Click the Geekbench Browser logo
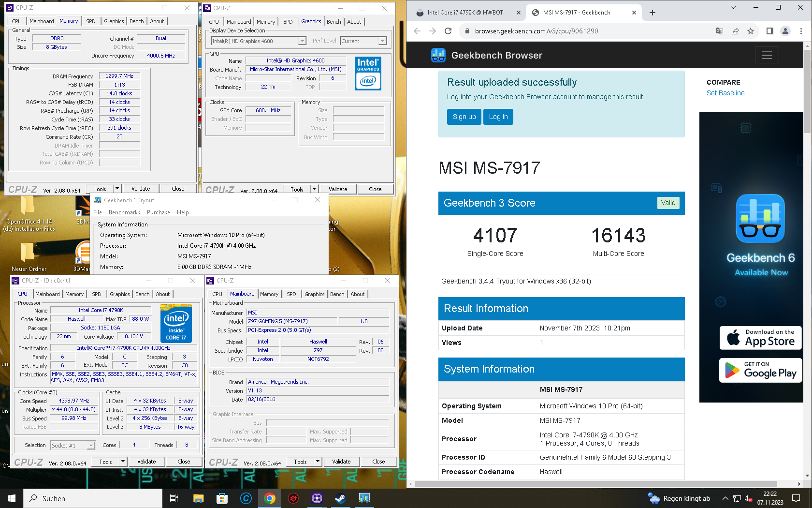 pos(486,55)
